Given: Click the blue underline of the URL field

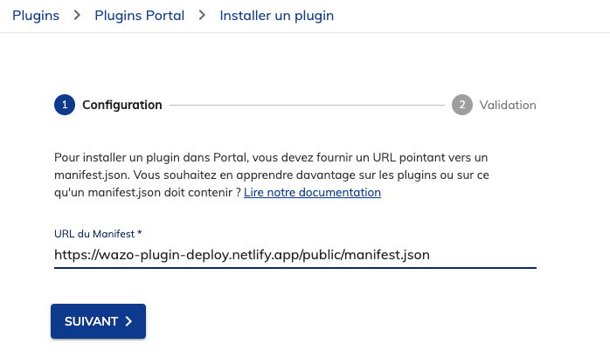Looking at the screenshot, I should tap(295, 268).
